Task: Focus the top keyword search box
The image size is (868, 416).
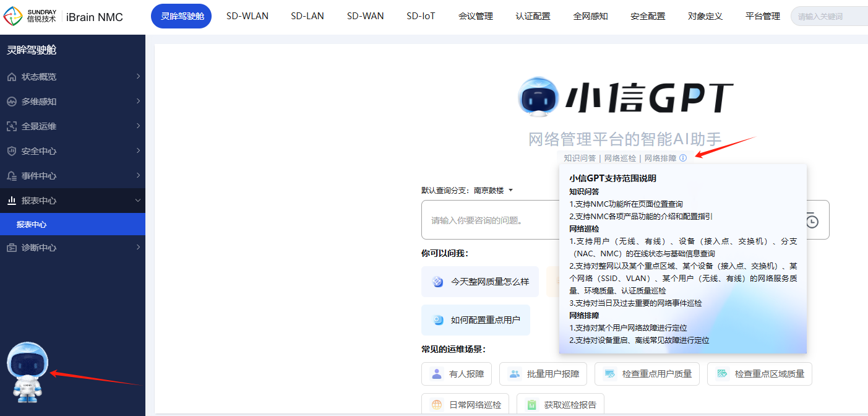Action: point(829,16)
